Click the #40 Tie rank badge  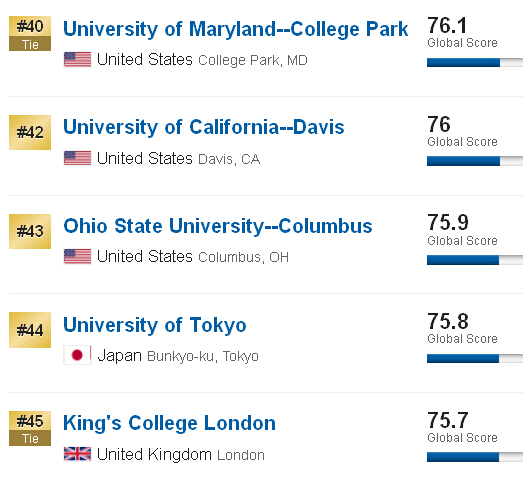pyautogui.click(x=30, y=33)
